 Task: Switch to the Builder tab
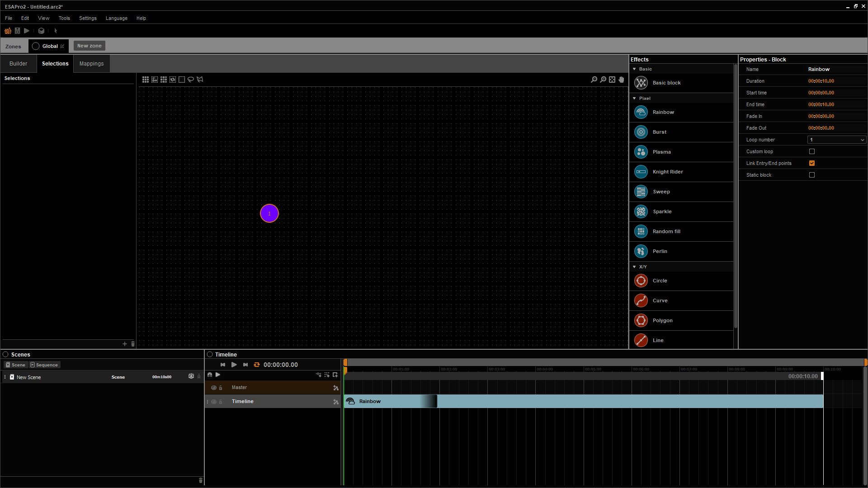point(19,64)
